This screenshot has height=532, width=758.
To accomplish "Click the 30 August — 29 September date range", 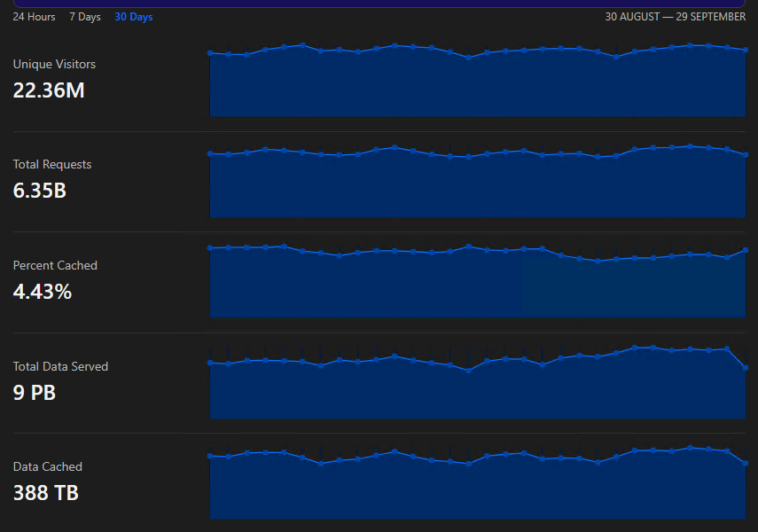I will [x=676, y=17].
